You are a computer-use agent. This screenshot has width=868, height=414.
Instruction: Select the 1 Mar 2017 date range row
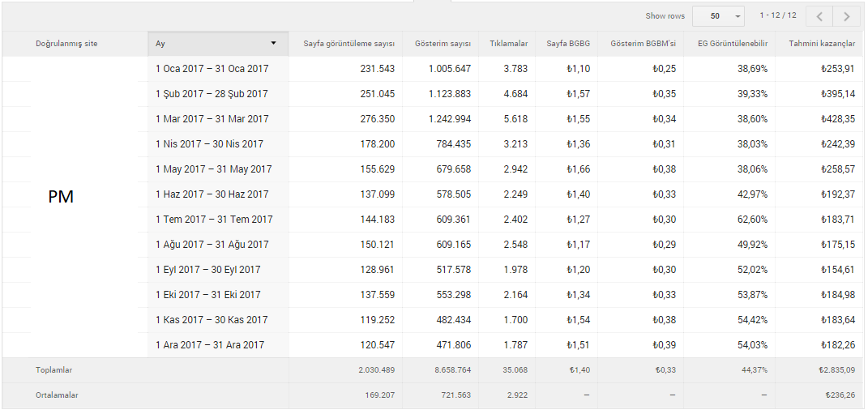coord(433,119)
